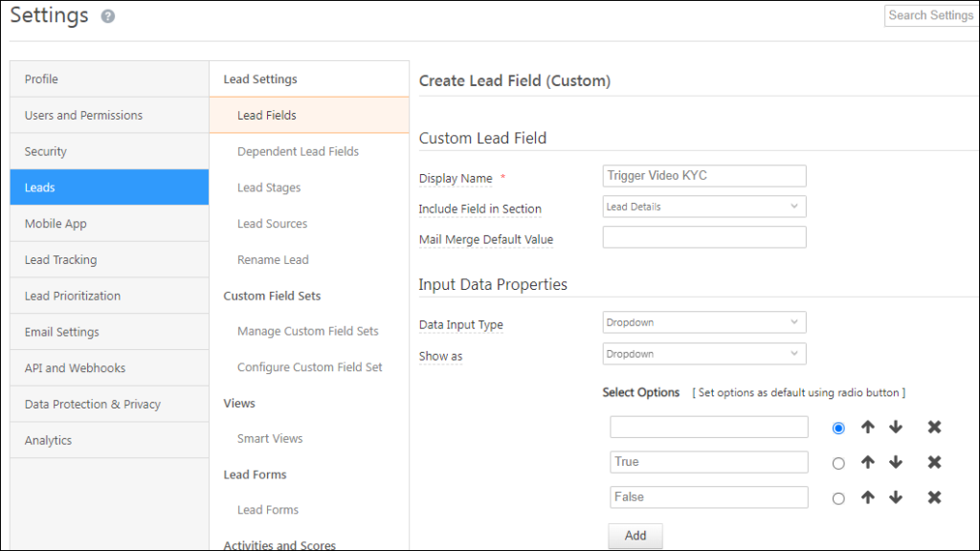Expand the Data Input Type dropdown
The image size is (980, 551).
[x=703, y=322]
